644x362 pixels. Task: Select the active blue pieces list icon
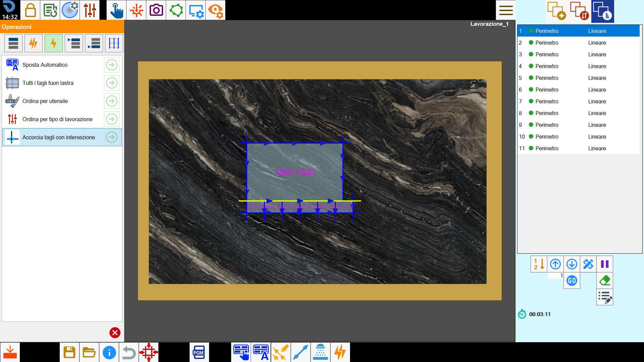click(603, 11)
